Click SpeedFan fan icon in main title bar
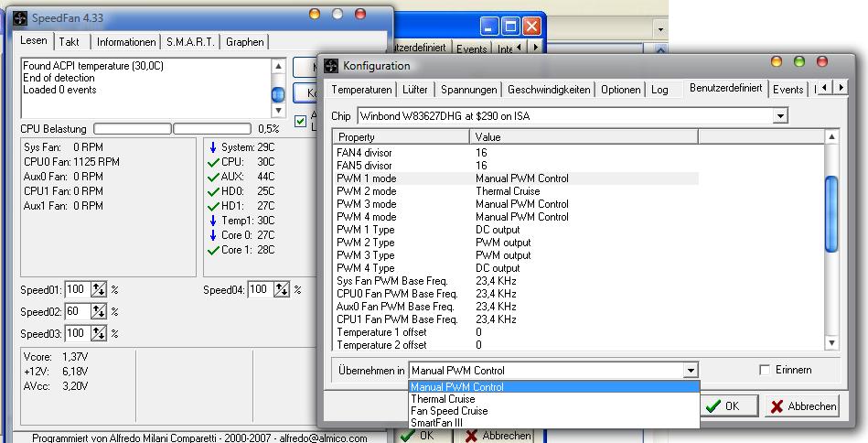The image size is (868, 443). pyautogui.click(x=20, y=17)
